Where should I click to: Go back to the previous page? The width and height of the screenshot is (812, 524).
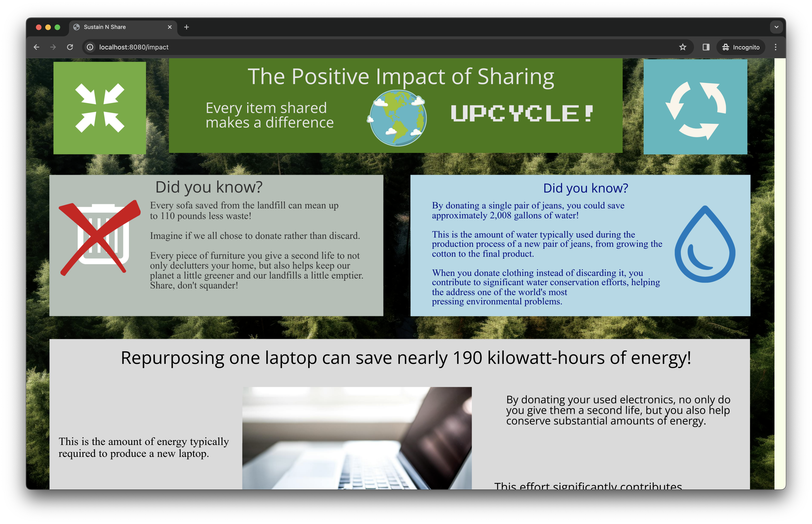pyautogui.click(x=37, y=47)
